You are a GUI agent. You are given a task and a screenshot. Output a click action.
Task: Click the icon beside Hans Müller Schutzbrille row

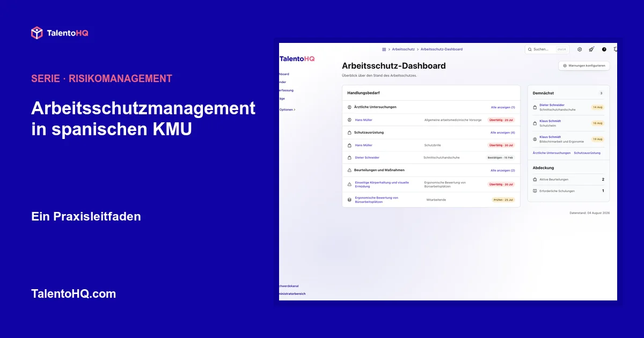[x=349, y=145]
